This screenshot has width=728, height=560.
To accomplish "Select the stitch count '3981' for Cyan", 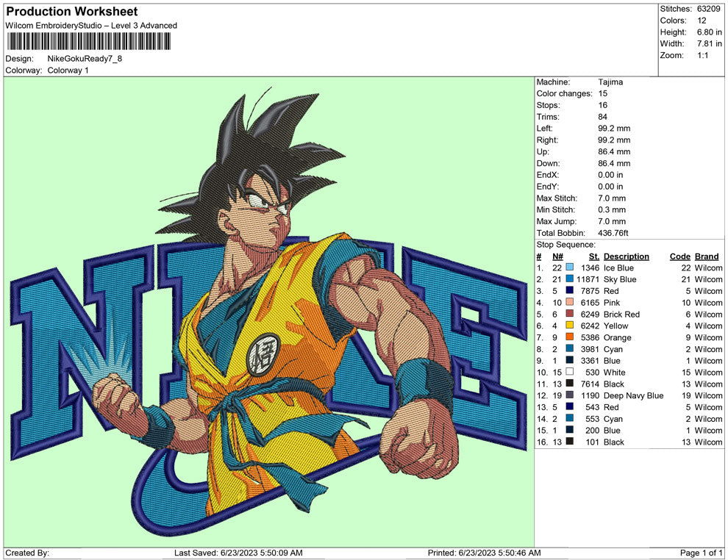I will pyautogui.click(x=590, y=349).
